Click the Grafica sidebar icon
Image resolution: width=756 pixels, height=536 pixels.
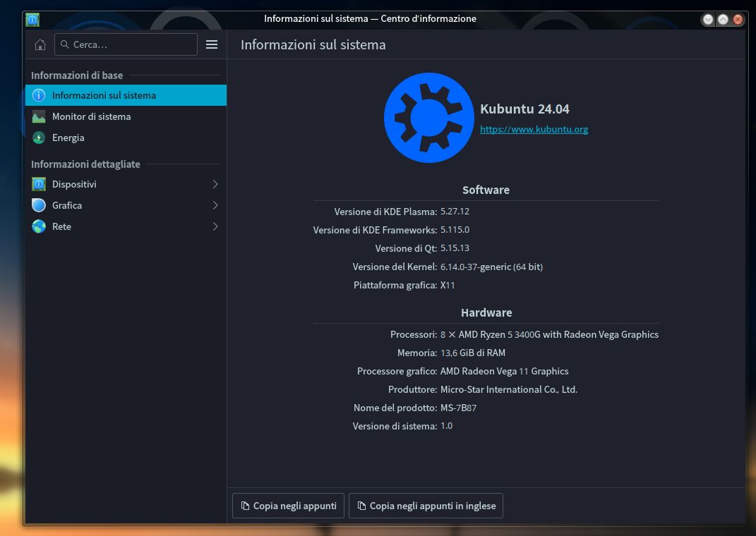[39, 205]
